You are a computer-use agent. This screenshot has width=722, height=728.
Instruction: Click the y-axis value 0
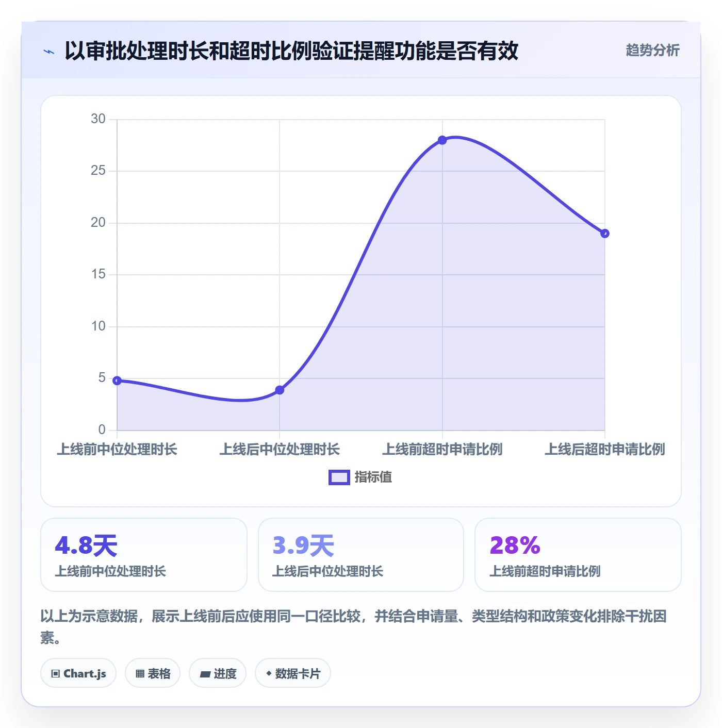[102, 429]
